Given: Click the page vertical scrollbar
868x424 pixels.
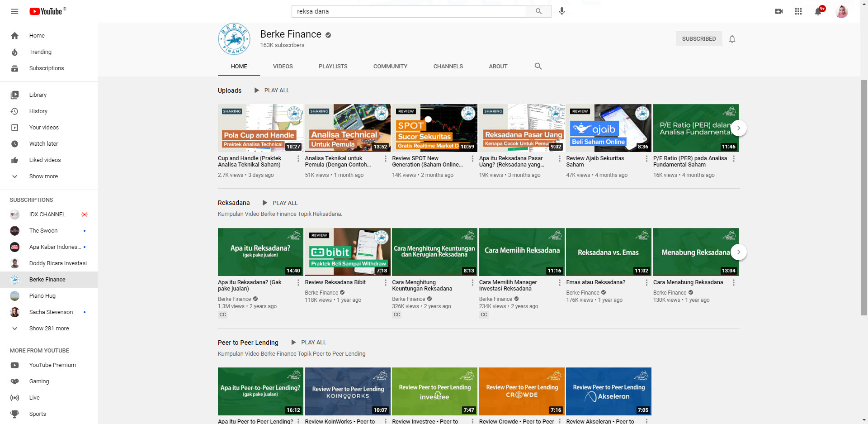Looking at the screenshot, I should tap(864, 197).
